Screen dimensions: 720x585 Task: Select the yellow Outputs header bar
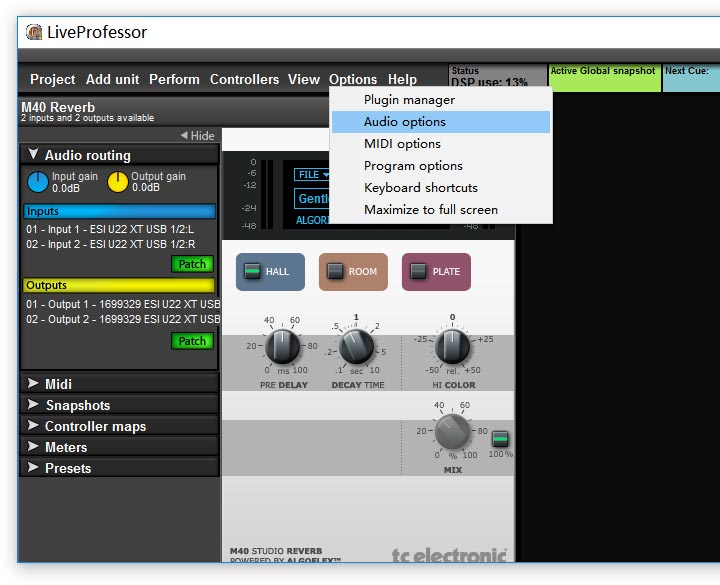119,285
